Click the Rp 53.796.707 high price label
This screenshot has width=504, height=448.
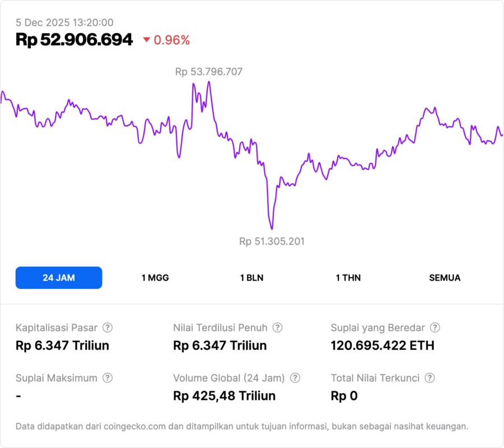tap(209, 72)
